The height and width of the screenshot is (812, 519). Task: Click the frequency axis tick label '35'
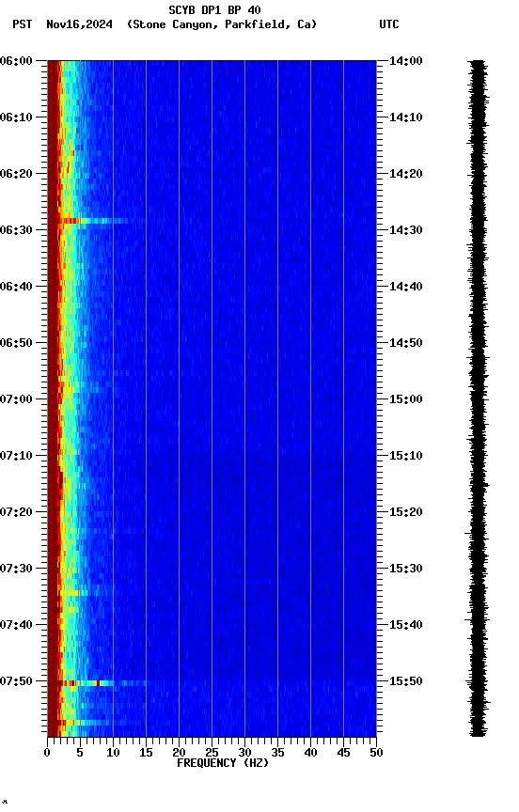click(x=277, y=753)
